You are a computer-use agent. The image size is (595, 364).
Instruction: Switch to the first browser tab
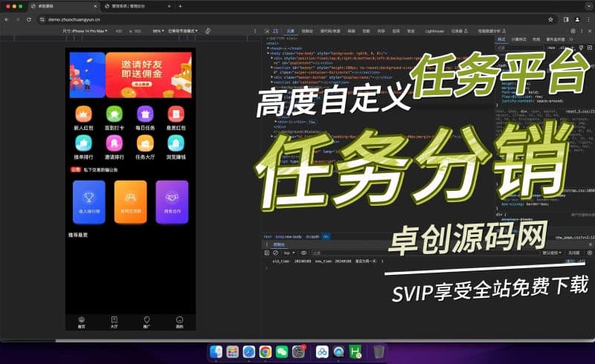(63, 6)
